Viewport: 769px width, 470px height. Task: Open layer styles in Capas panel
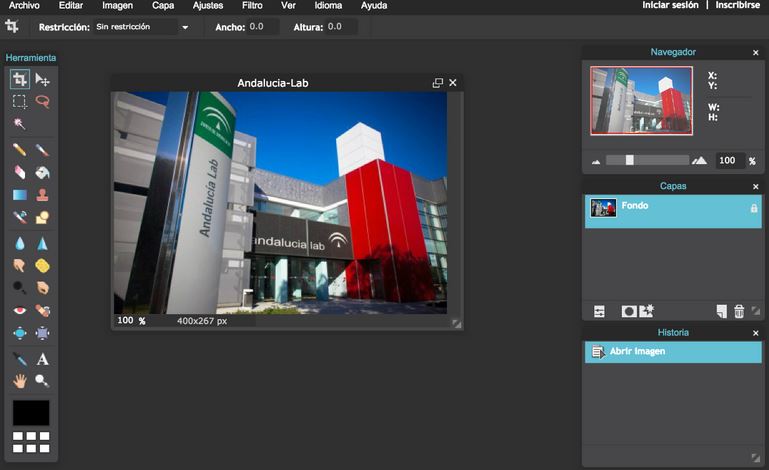pos(646,311)
